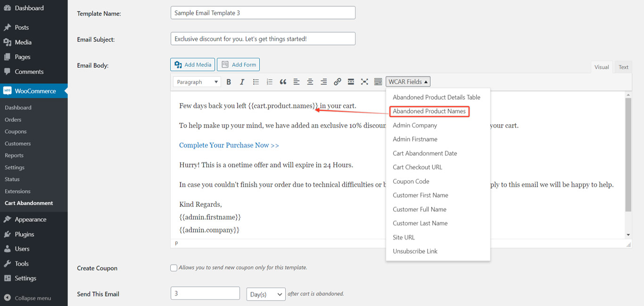
Task: Align text center
Action: coord(310,82)
